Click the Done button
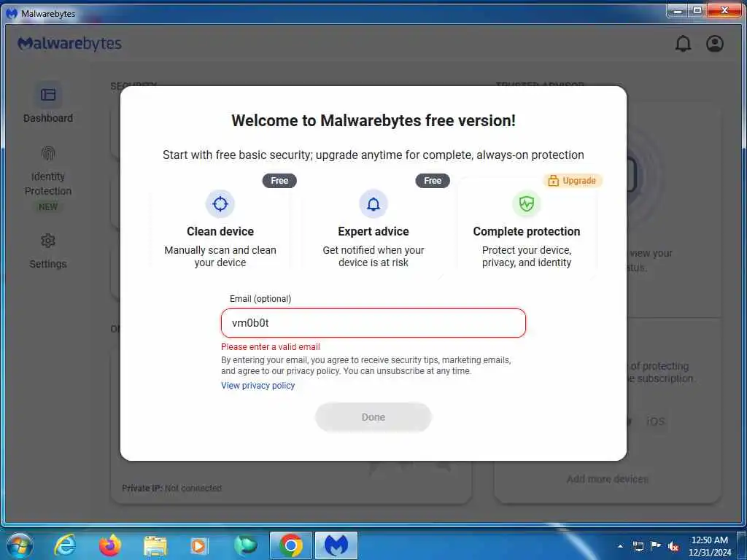This screenshot has height=560, width=747. pyautogui.click(x=373, y=417)
